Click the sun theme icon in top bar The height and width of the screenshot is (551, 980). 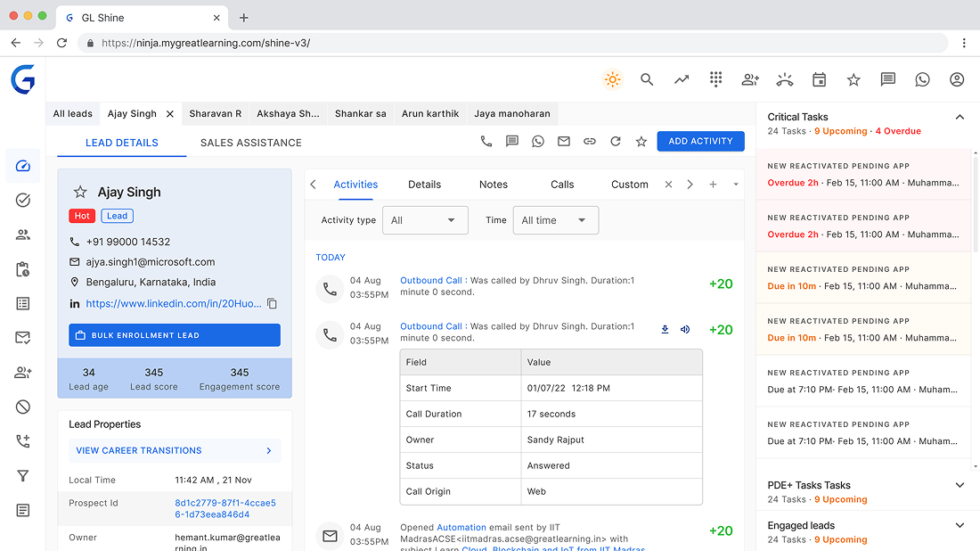(x=612, y=79)
